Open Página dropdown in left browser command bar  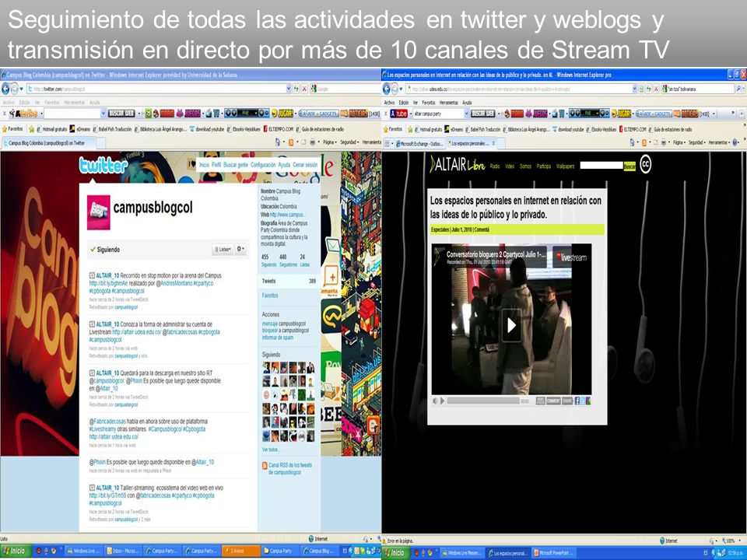tap(330, 142)
